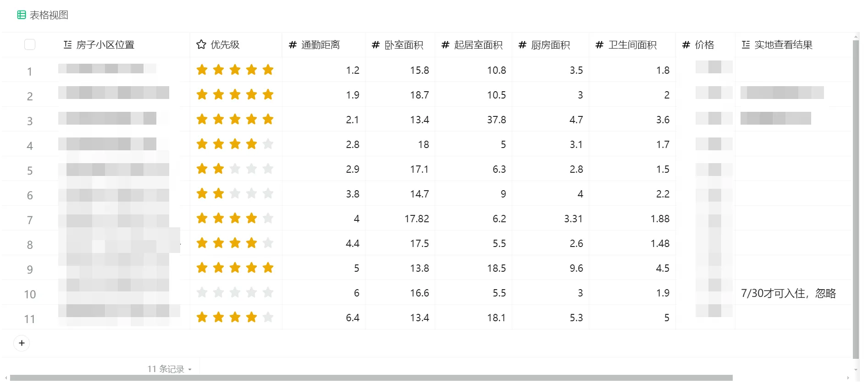Open the 厨房面积 column header menu
Image resolution: width=868 pixels, height=384 pixels.
pos(550,44)
